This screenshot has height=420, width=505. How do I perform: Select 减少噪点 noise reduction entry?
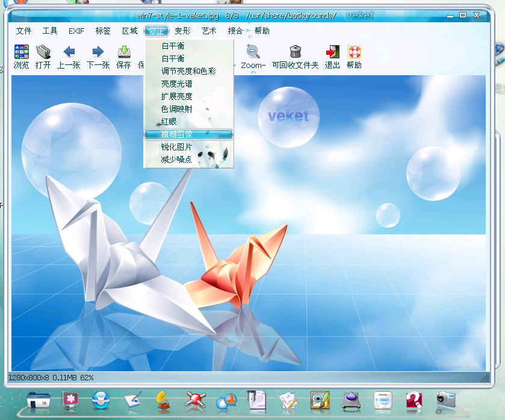coord(189,159)
